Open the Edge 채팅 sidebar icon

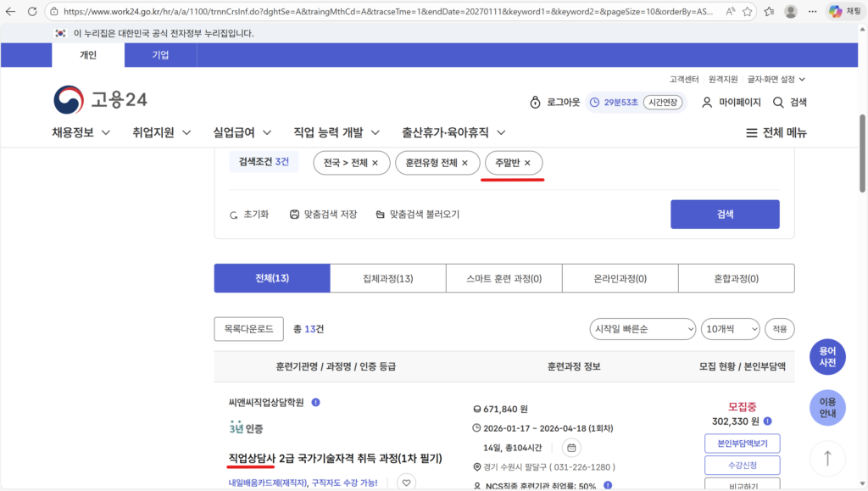pyautogui.click(x=837, y=13)
